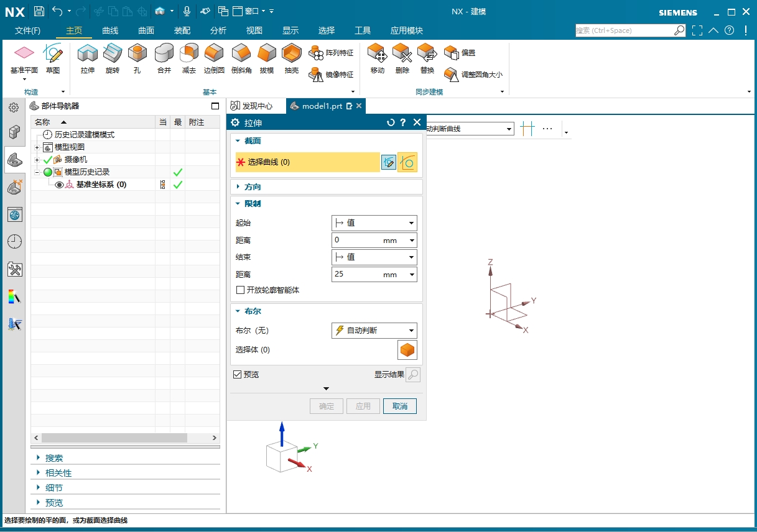Click the orange 选择体 body selection icon
Viewport: 757px width, 532px height.
[407, 350]
